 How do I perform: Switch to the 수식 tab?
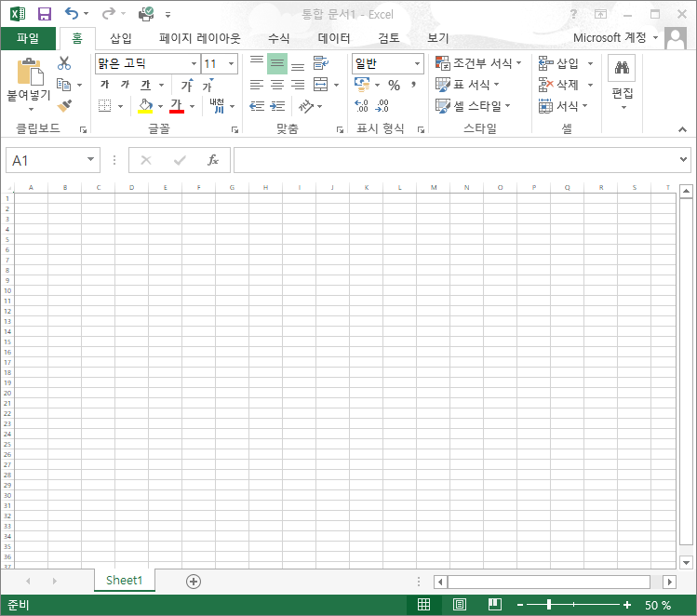pyautogui.click(x=279, y=38)
